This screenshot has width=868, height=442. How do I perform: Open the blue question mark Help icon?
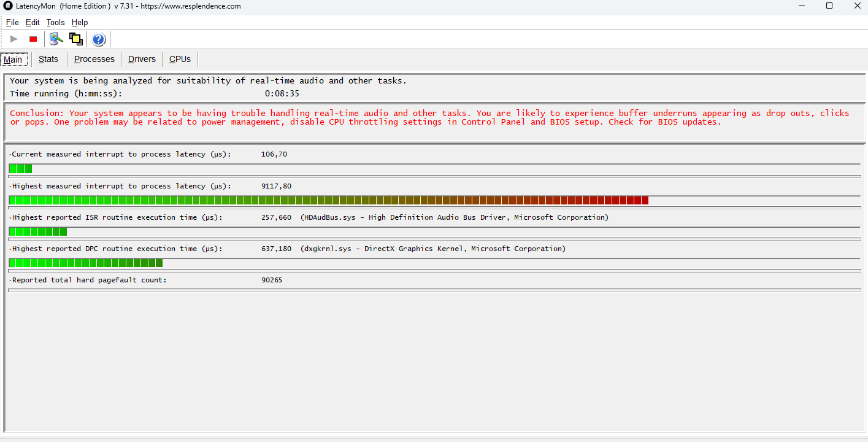point(99,40)
